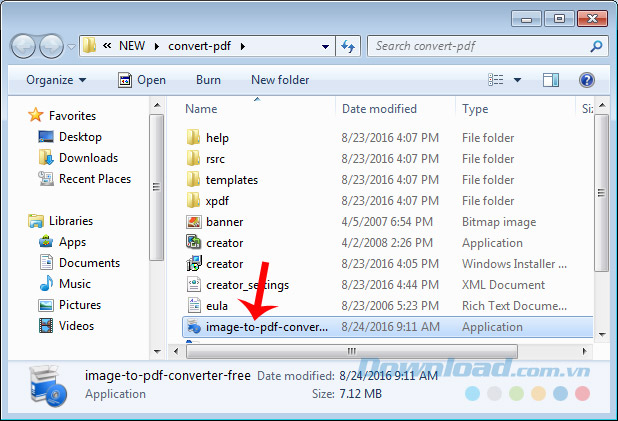Click the date 8/24/2016 9:11 AM in list
Image resolution: width=618 pixels, height=421 pixels.
tap(391, 326)
